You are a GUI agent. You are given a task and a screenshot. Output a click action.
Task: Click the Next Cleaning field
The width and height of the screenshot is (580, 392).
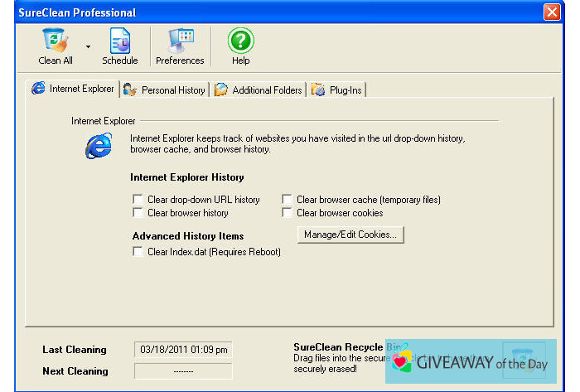(x=182, y=371)
